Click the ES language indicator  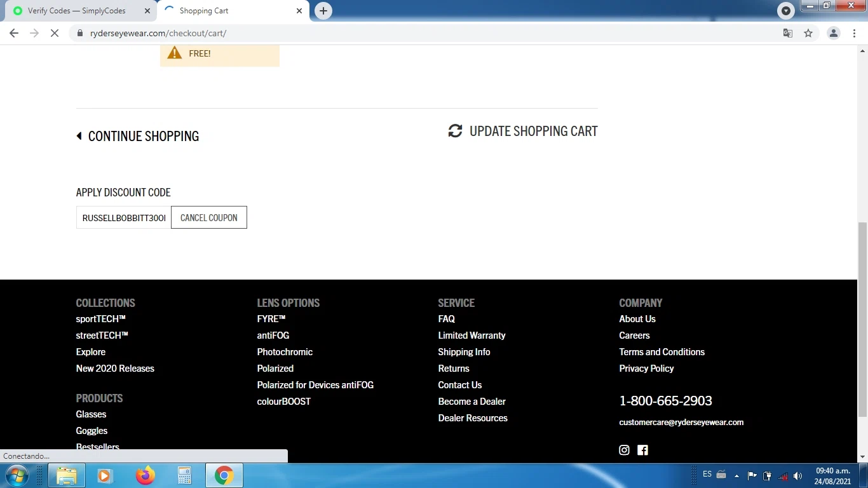(x=707, y=474)
